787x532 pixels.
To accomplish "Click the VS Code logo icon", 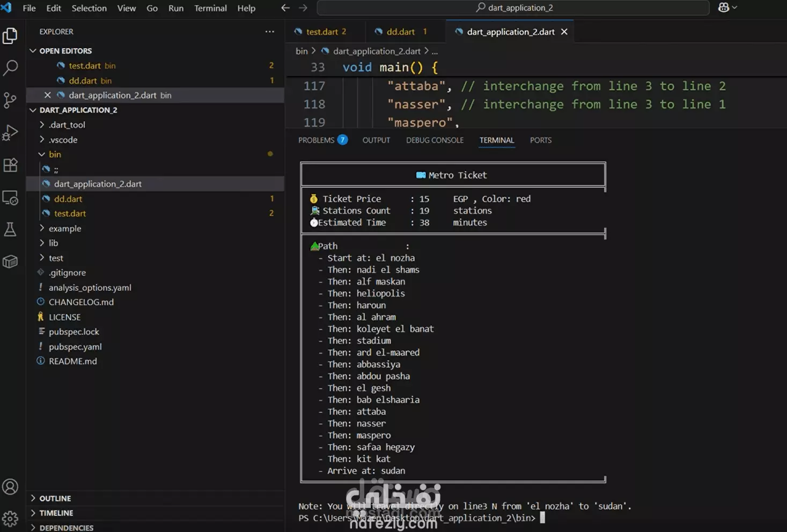I will point(6,8).
